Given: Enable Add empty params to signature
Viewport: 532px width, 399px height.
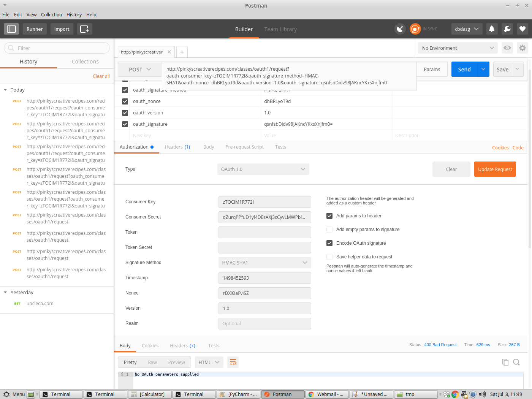Looking at the screenshot, I should pos(329,230).
